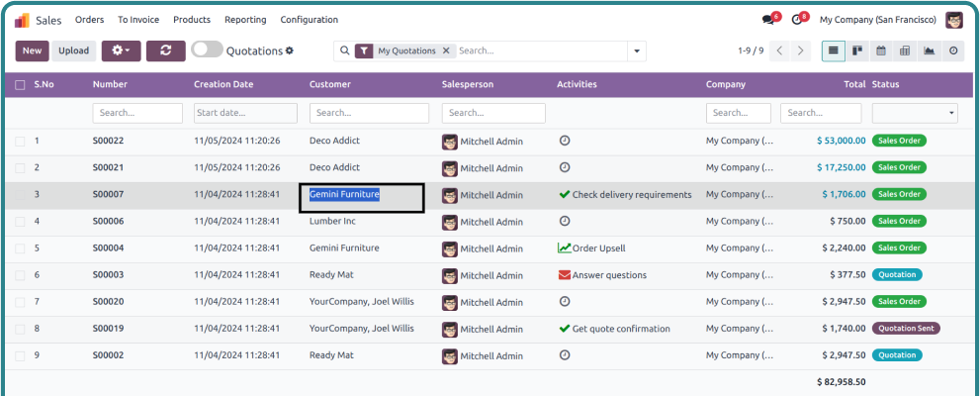Expand the search options dropdown arrow
The height and width of the screenshot is (396, 980).
636,50
